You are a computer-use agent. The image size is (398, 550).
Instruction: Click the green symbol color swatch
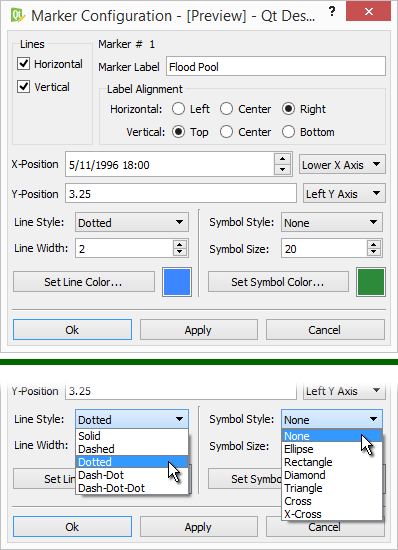pos(371,282)
